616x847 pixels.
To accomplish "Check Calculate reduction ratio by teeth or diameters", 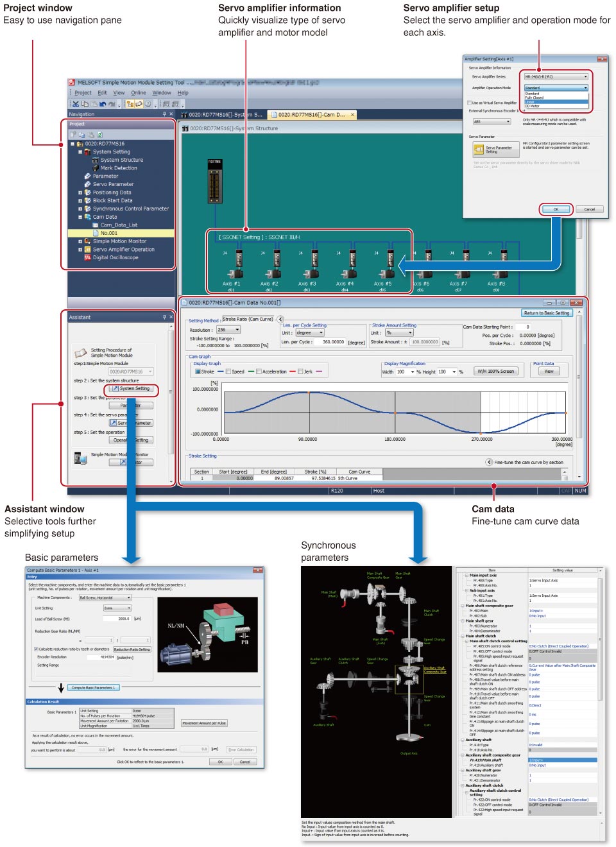I will [37, 648].
